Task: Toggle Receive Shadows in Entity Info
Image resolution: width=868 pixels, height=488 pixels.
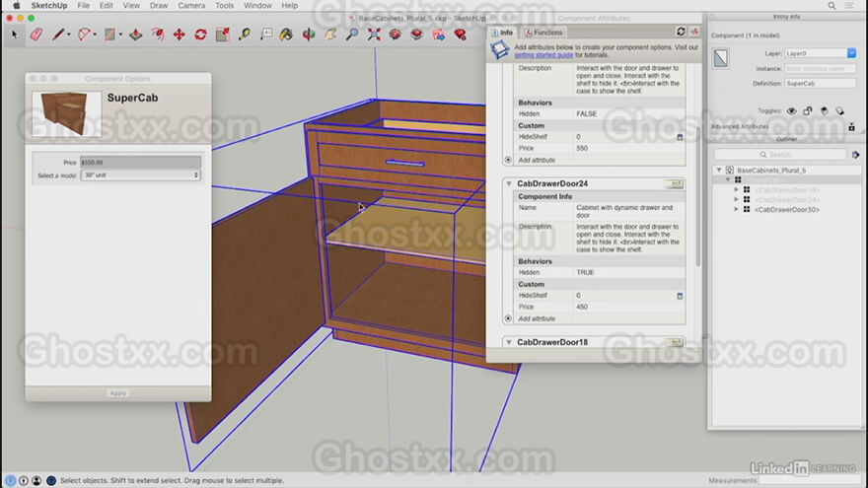Action: point(824,111)
